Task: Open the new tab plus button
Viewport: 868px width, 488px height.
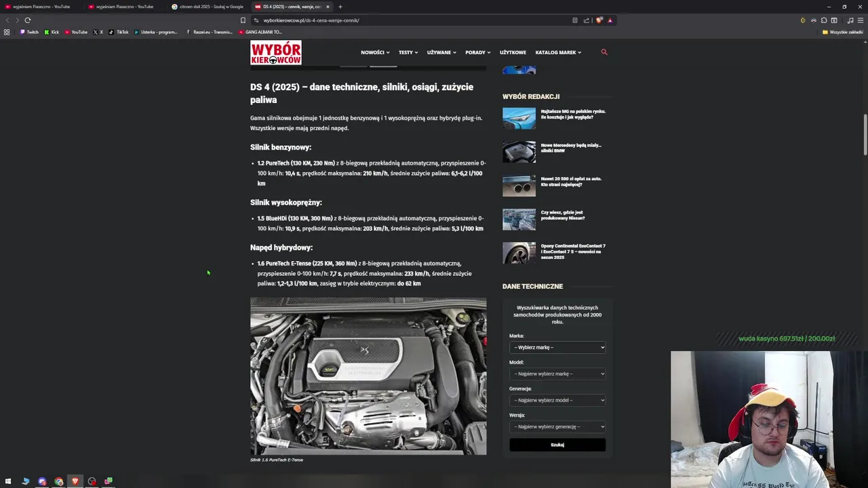Action: point(340,7)
